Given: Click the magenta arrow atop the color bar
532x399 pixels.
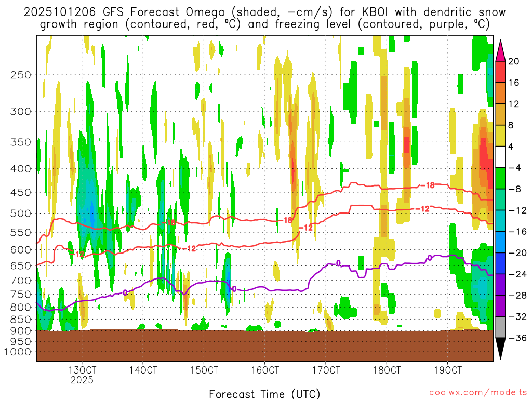Looking at the screenshot, I should 500,51.
